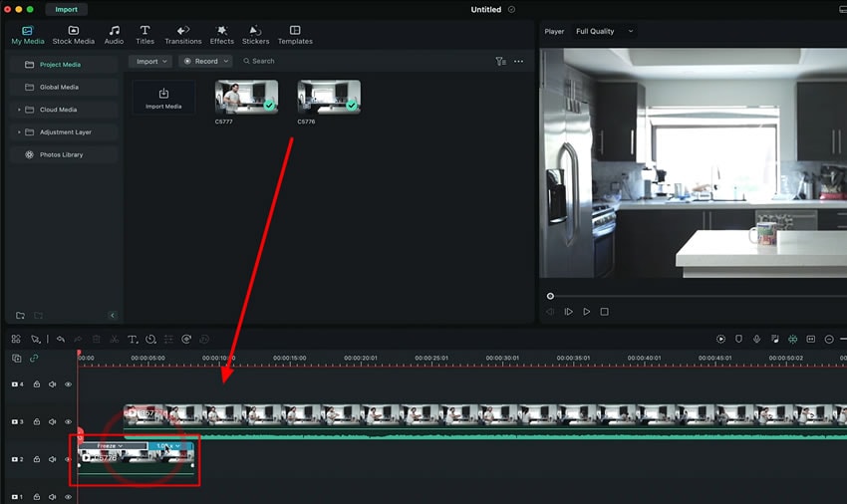Expand the Cloud Media folder arrow
Viewport: 847px width, 504px height.
pos(19,110)
